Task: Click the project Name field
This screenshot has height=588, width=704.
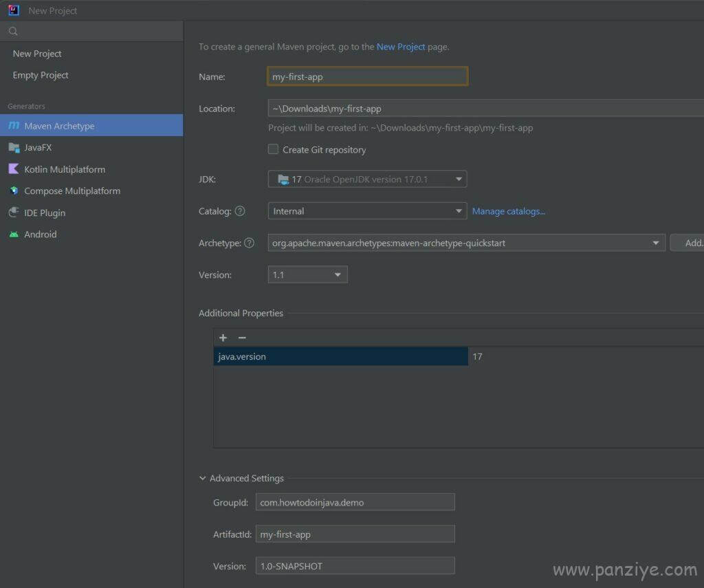Action: (x=367, y=76)
